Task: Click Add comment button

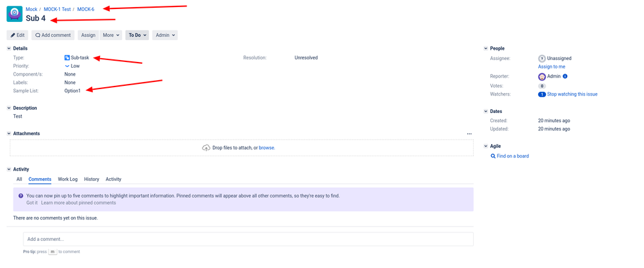Action: (x=53, y=36)
